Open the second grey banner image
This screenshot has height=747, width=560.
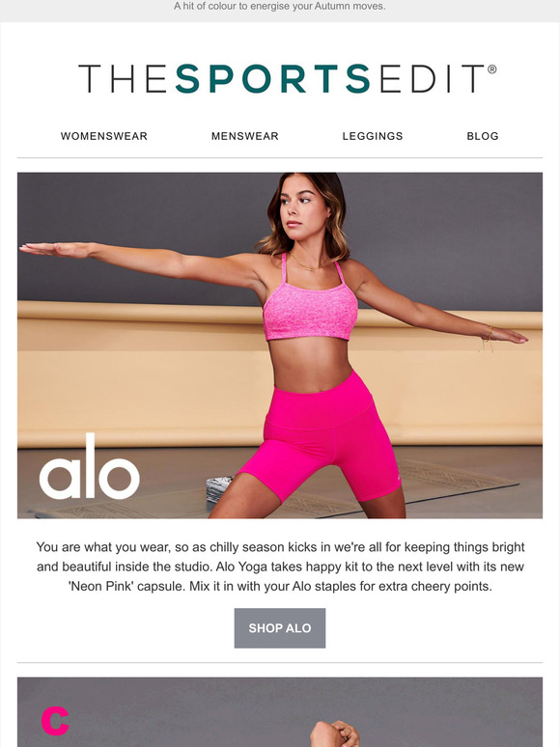click(280, 712)
